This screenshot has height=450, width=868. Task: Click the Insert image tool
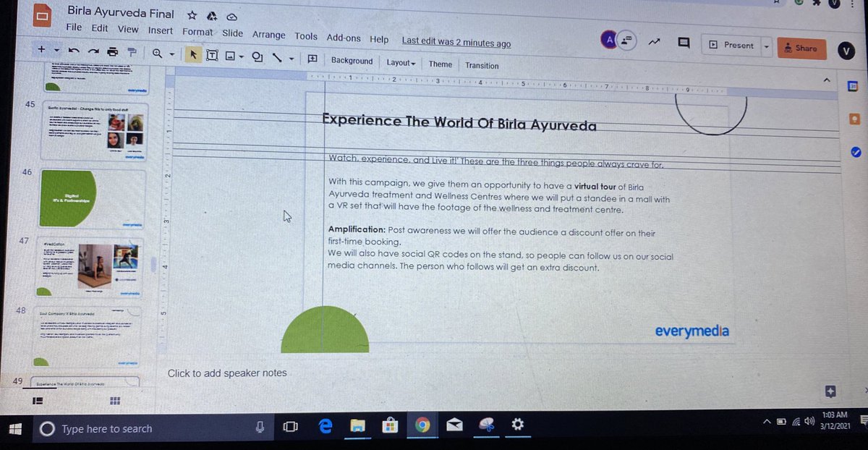coord(231,56)
